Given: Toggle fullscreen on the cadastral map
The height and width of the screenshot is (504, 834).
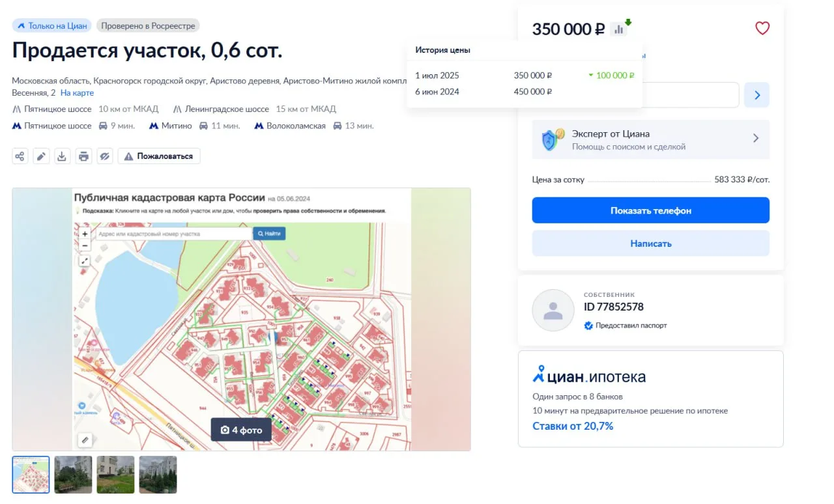Looking at the screenshot, I should click(85, 260).
